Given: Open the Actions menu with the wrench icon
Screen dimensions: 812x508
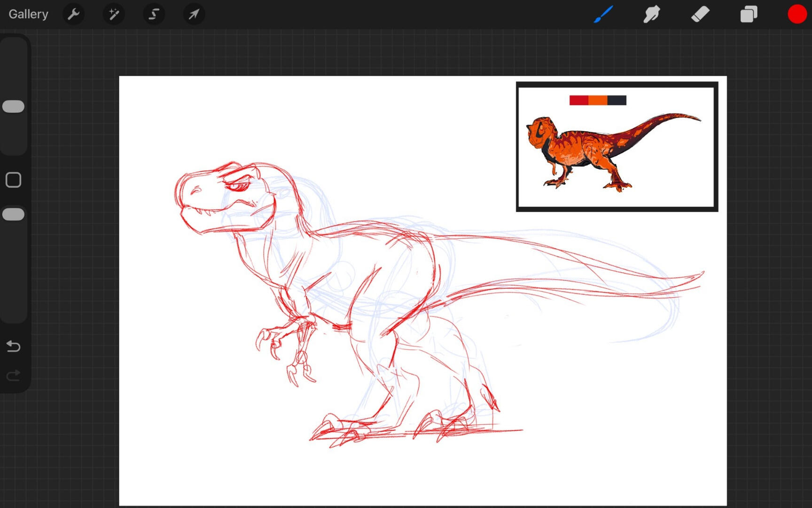Looking at the screenshot, I should coord(73,14).
